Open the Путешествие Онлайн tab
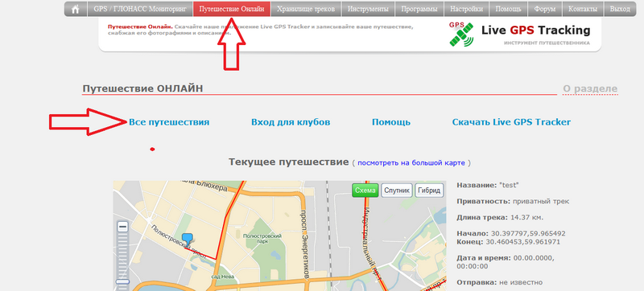Viewport: 644px width, 291px height. [232, 9]
